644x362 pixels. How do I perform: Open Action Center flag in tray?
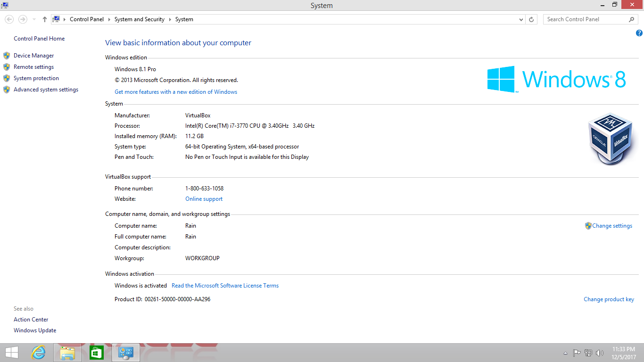(577, 353)
